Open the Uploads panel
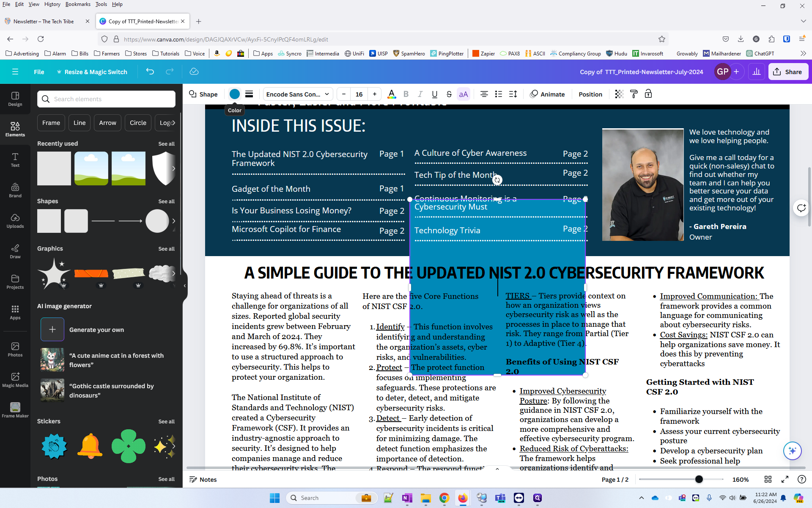Image resolution: width=812 pixels, height=508 pixels. tap(15, 221)
